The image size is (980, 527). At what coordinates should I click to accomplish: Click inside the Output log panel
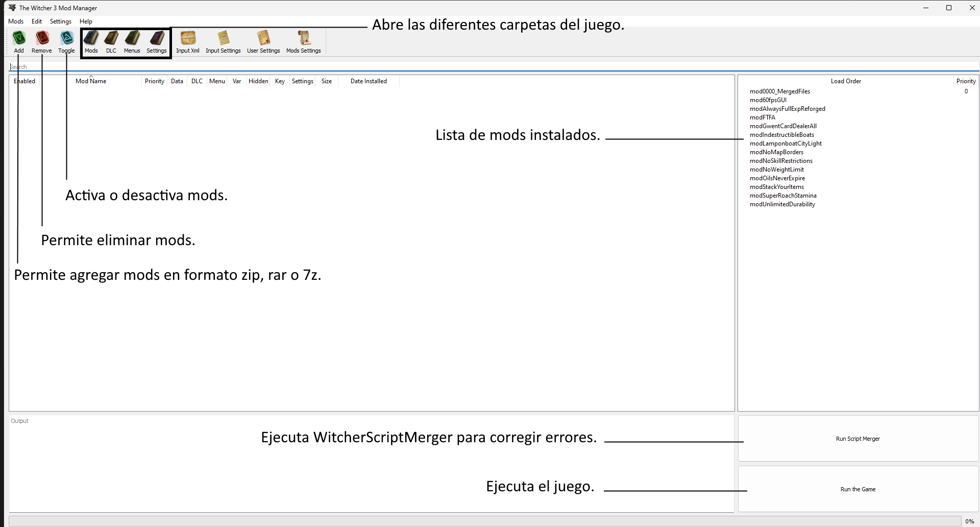(371, 464)
